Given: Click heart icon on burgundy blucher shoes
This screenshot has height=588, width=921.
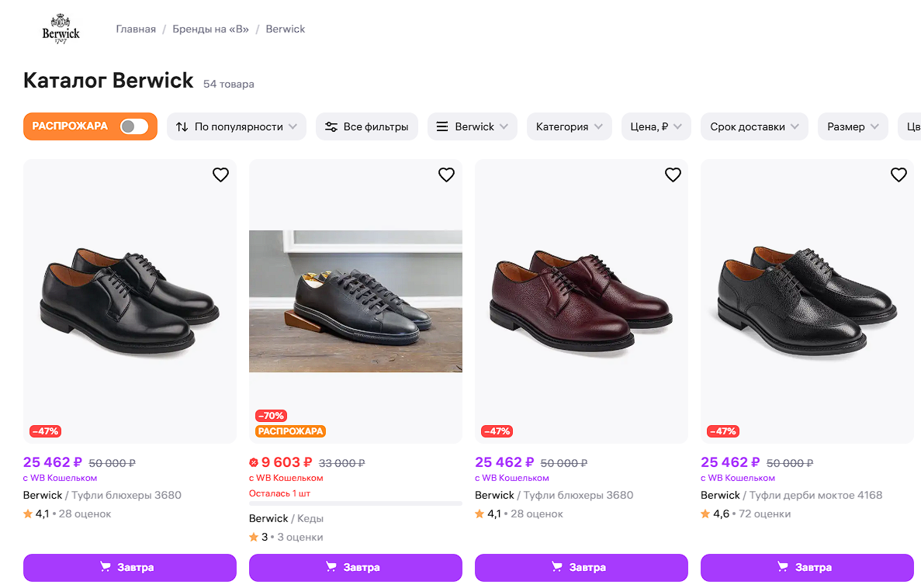Looking at the screenshot, I should [673, 175].
